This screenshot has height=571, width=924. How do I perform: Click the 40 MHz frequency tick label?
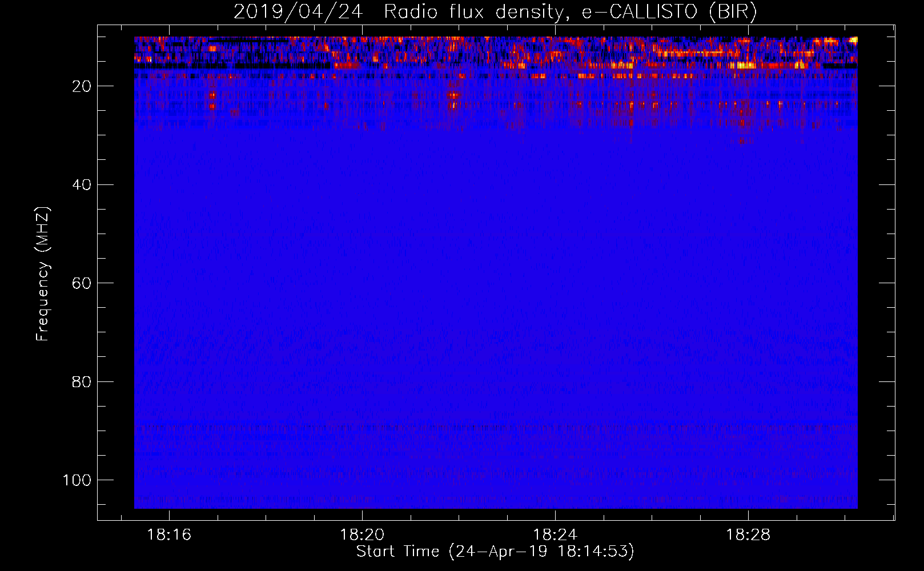click(82, 185)
